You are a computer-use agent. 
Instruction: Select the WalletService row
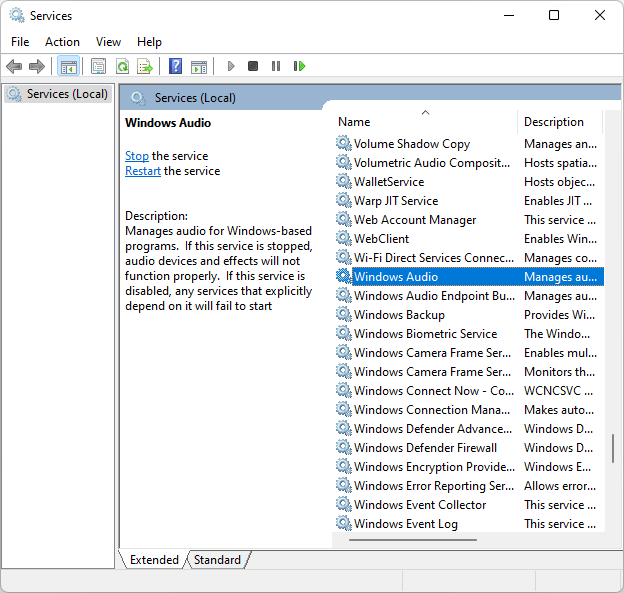[469, 182]
